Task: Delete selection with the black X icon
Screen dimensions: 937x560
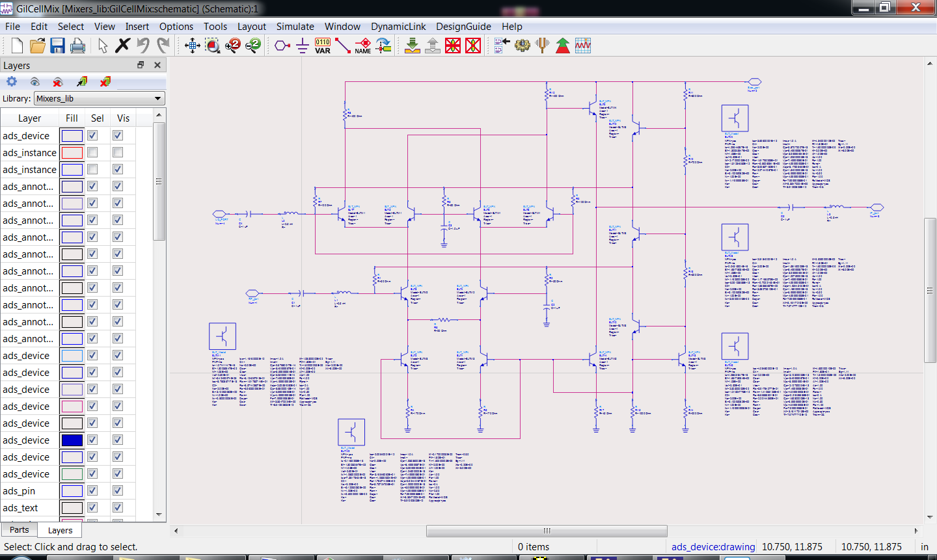Action: [x=122, y=46]
